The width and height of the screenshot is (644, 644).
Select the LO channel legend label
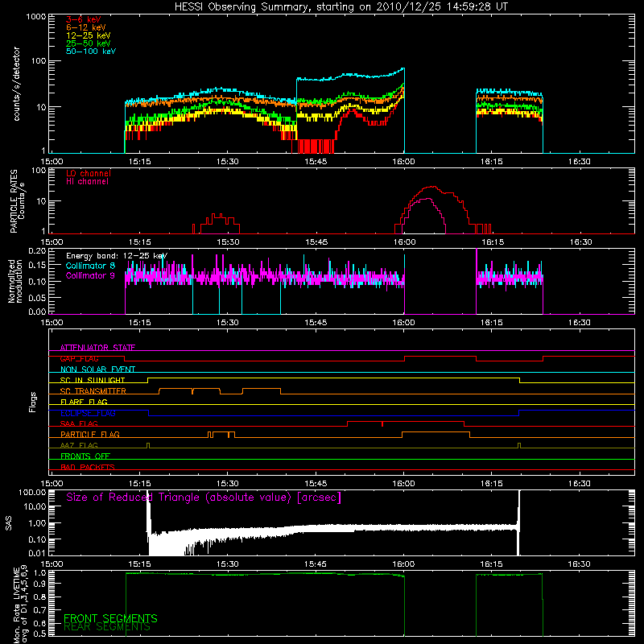pos(89,173)
